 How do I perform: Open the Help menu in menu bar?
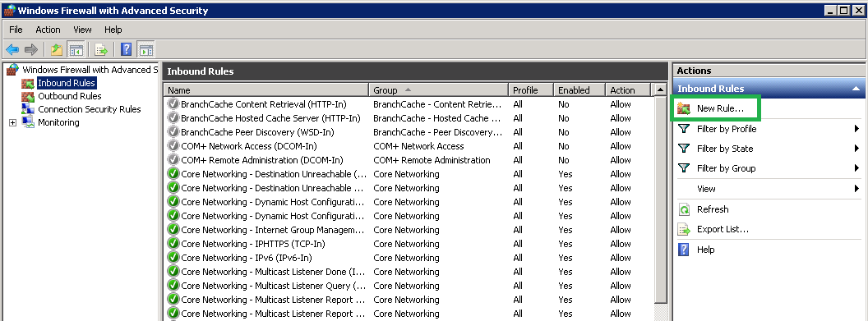point(113,30)
